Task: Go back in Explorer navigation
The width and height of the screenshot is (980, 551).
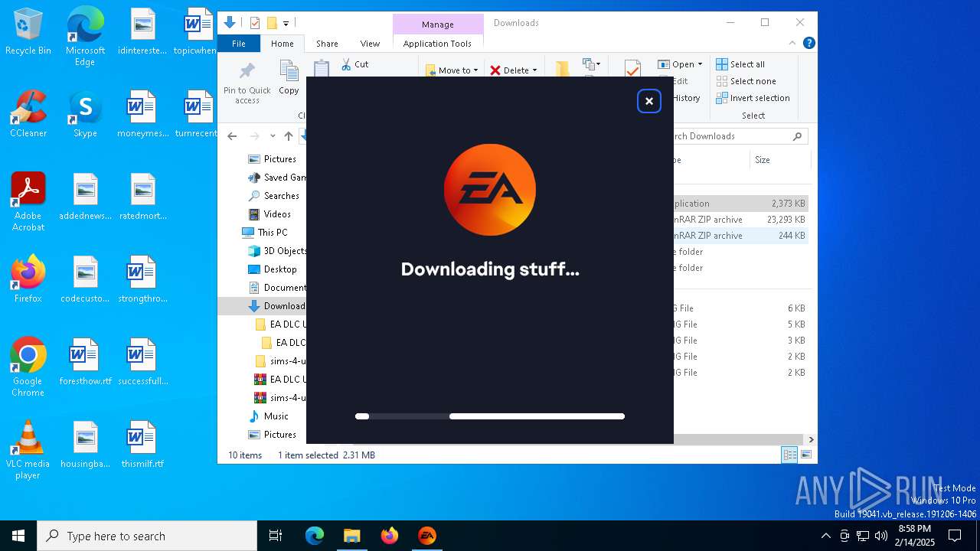Action: 232,136
